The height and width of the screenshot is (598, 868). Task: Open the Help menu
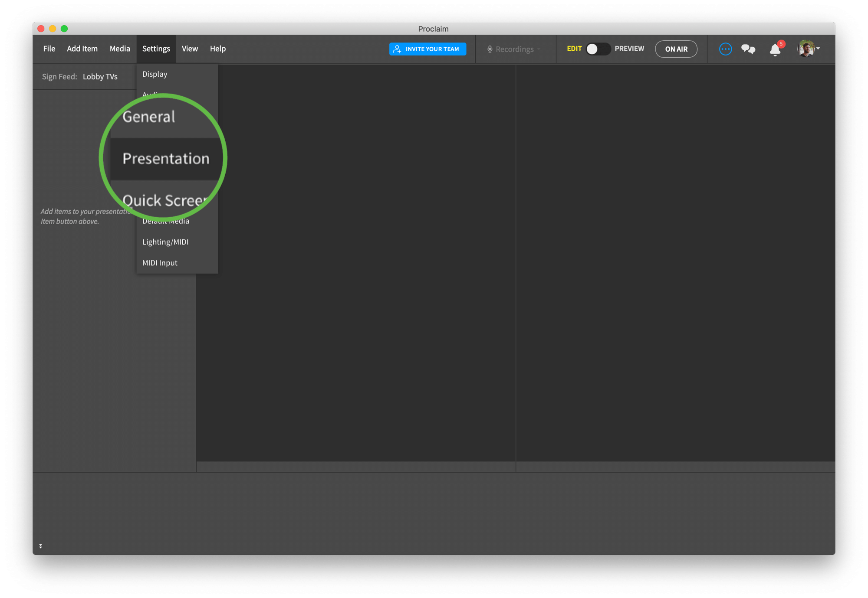pos(218,49)
